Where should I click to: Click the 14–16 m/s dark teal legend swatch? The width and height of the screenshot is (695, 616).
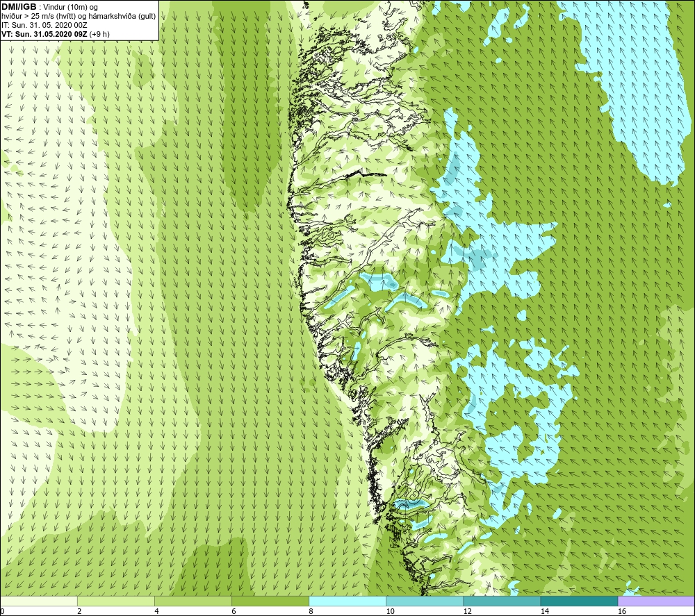point(578,601)
